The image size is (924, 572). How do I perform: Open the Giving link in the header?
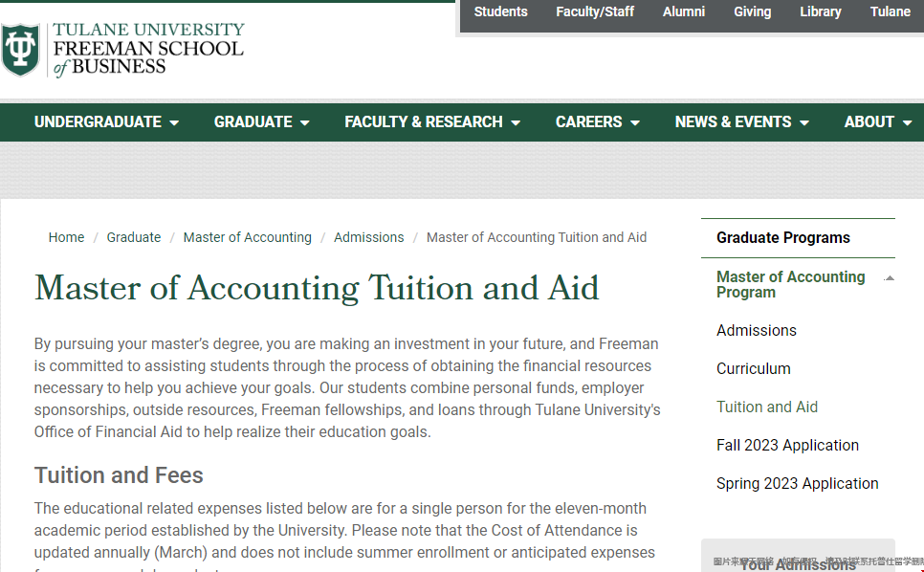tap(752, 11)
